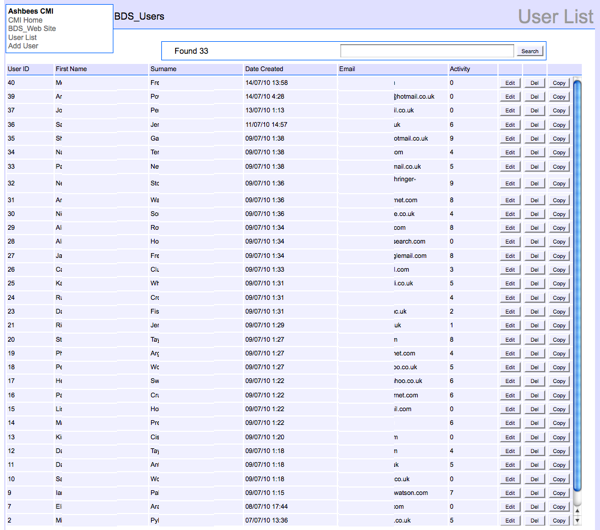Click the Search button
The image size is (600, 530).
coord(530,51)
